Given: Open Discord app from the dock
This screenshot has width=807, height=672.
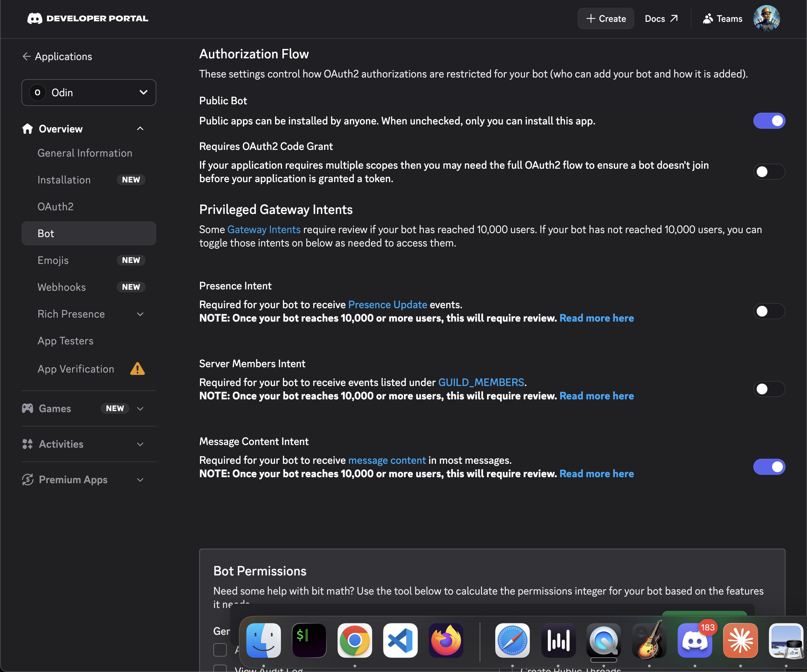Looking at the screenshot, I should pos(695,640).
